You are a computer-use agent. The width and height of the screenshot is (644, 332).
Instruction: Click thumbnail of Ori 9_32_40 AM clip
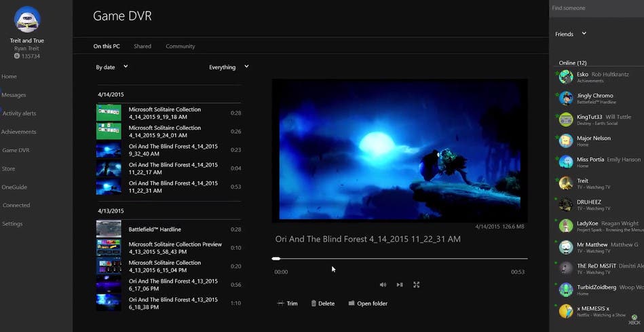(109, 150)
